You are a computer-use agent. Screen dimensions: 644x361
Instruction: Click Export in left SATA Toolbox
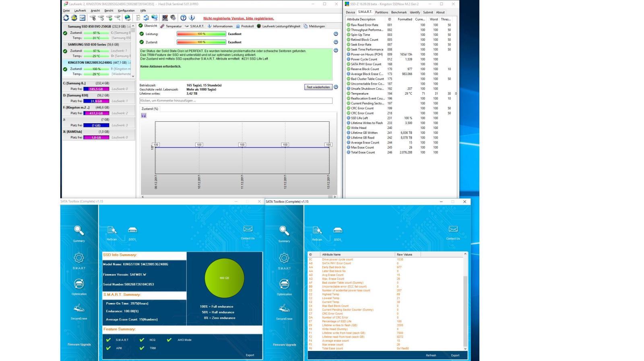(x=250, y=355)
